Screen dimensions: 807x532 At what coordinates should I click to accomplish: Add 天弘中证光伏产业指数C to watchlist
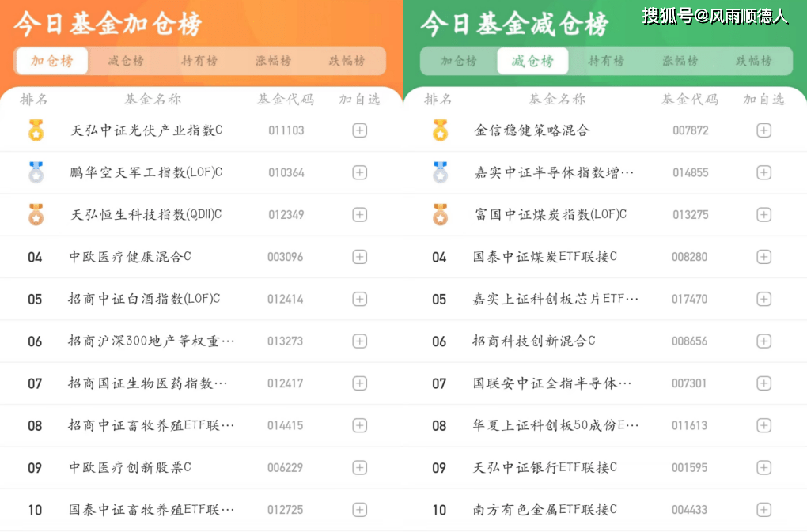[x=359, y=130]
